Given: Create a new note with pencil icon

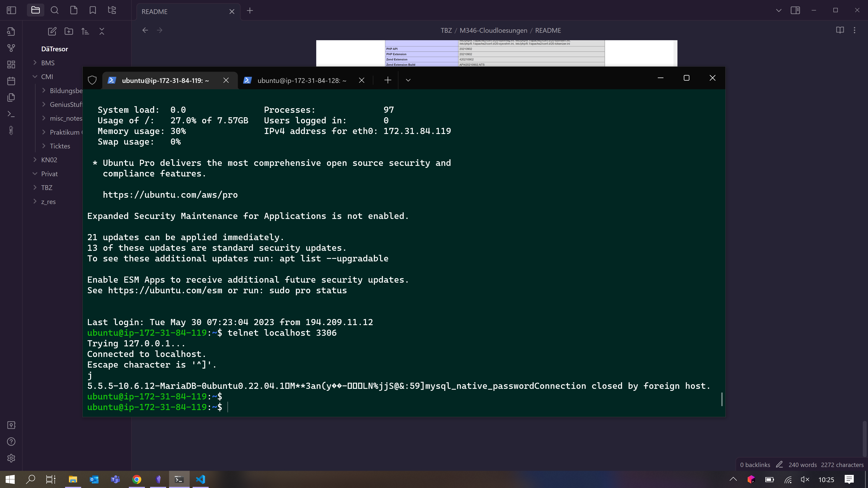Looking at the screenshot, I should (x=52, y=31).
